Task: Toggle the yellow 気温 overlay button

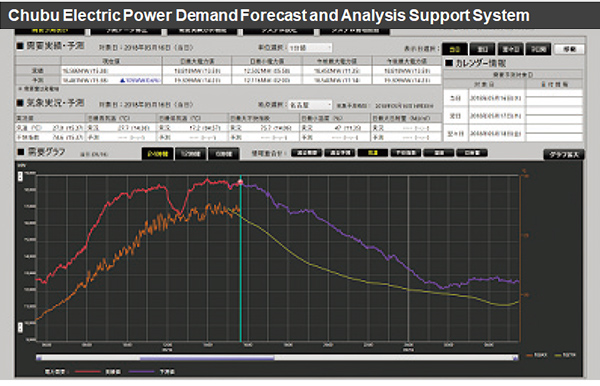Action: pos(373,153)
